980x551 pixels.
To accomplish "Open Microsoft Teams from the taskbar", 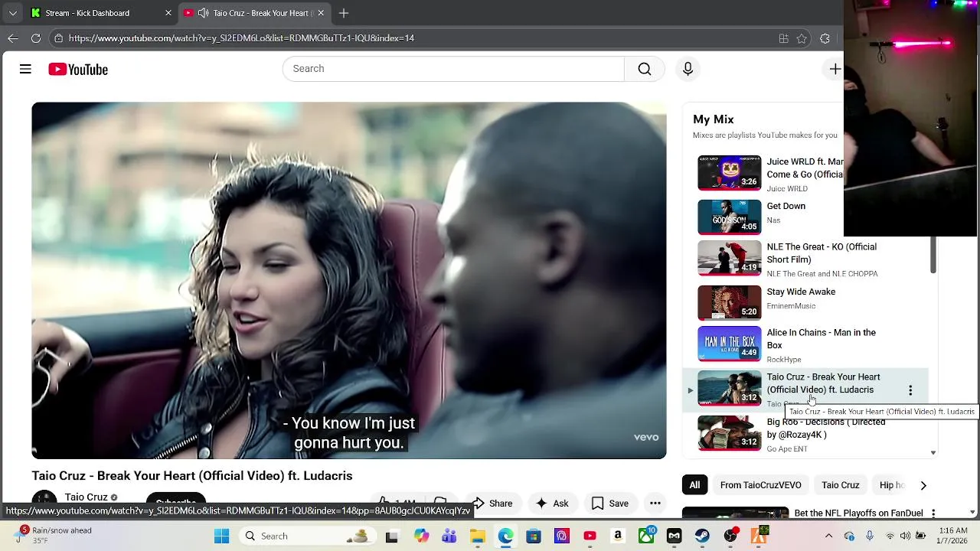I will [x=449, y=536].
